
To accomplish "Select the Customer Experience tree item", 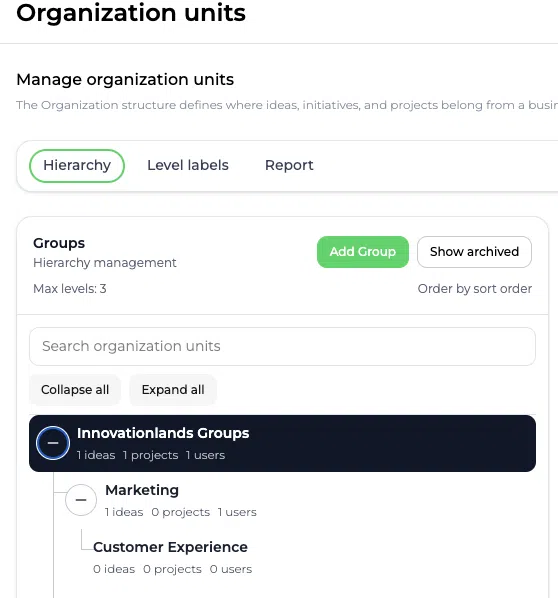I will (170, 547).
